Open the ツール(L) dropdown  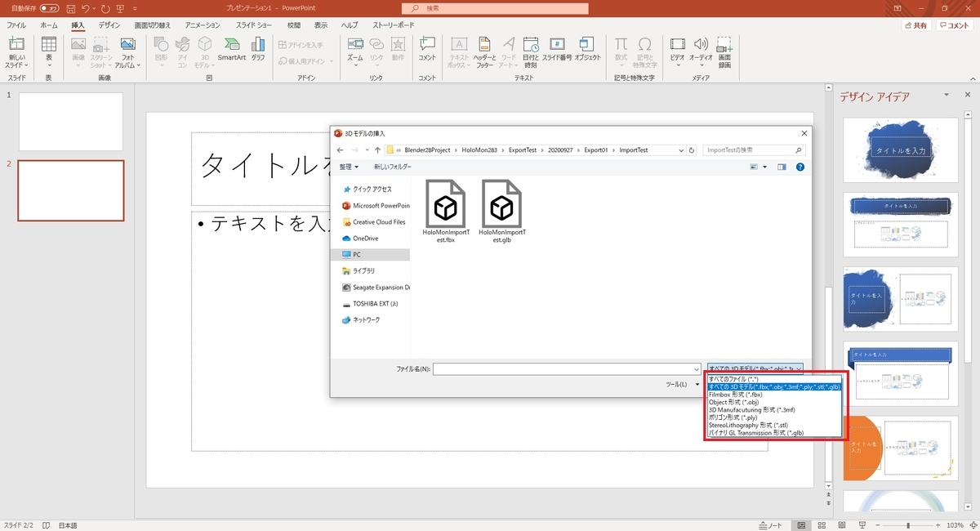(682, 384)
